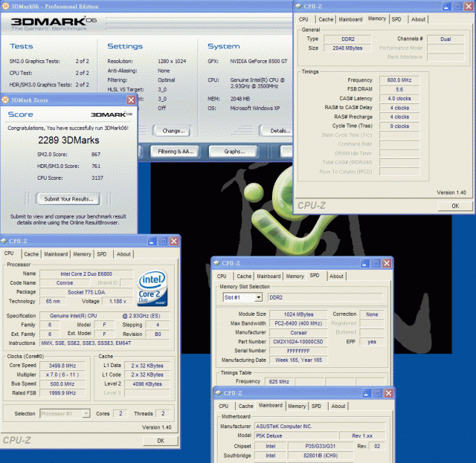This screenshot has height=463, width=476.
Task: Select CPU tab in CPU-Z Memory window
Action: click(x=303, y=19)
